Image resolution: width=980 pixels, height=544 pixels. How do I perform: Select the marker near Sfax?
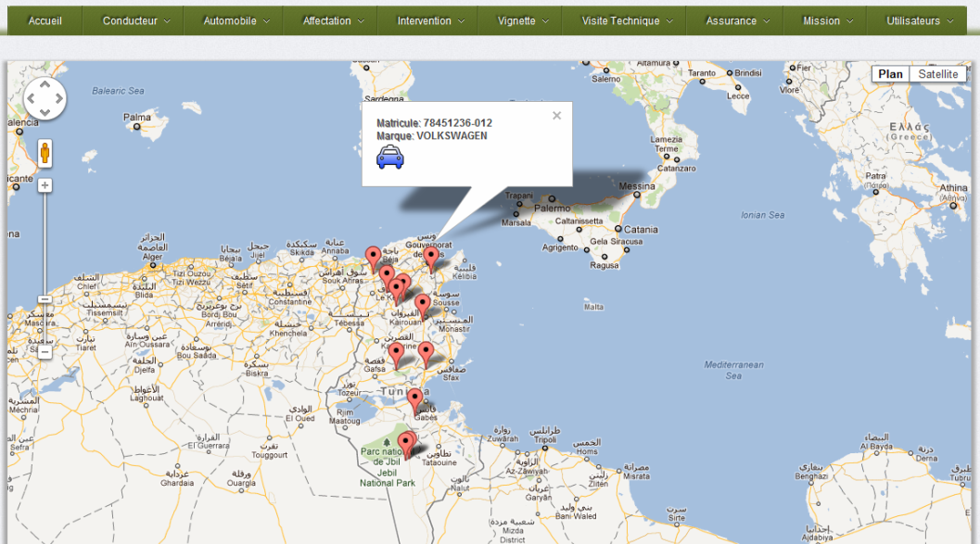[x=426, y=353]
